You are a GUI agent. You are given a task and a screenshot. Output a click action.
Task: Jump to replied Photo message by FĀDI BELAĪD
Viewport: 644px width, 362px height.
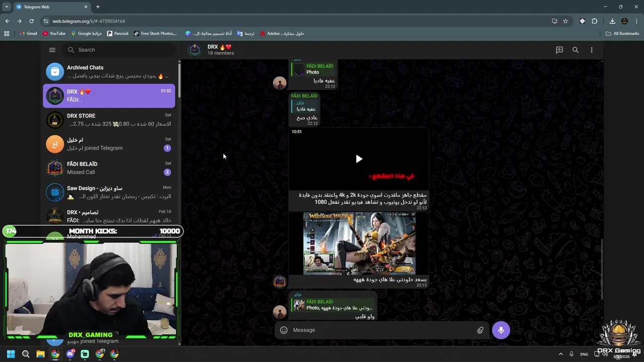point(313,69)
